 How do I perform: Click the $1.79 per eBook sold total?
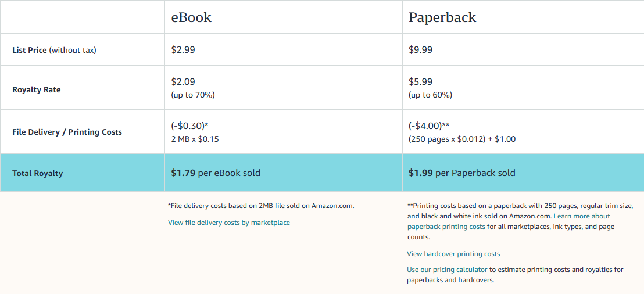pos(216,173)
